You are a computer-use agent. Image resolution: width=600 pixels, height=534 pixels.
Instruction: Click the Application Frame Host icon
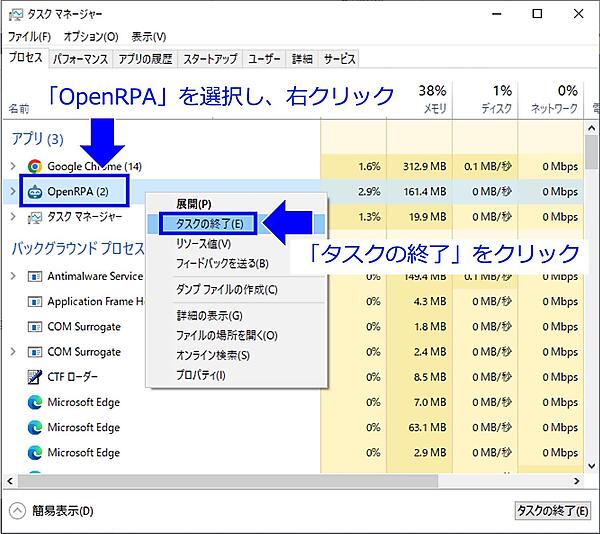(35, 301)
